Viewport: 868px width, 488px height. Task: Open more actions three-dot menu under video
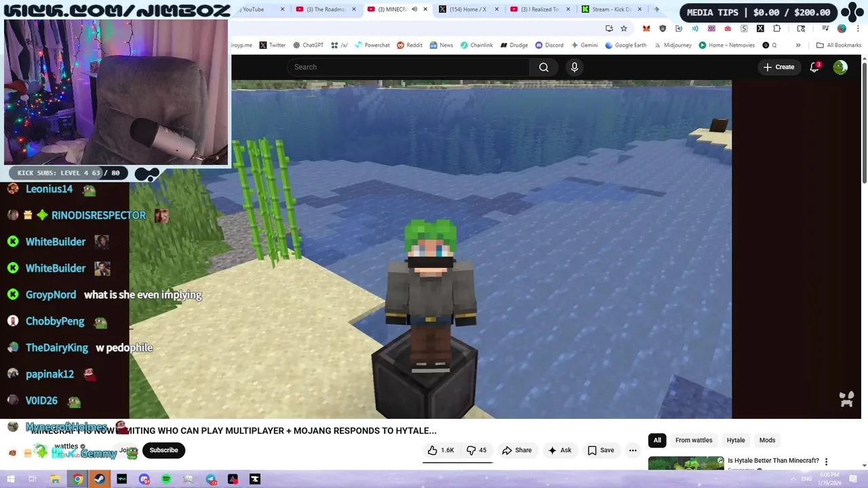pos(633,450)
